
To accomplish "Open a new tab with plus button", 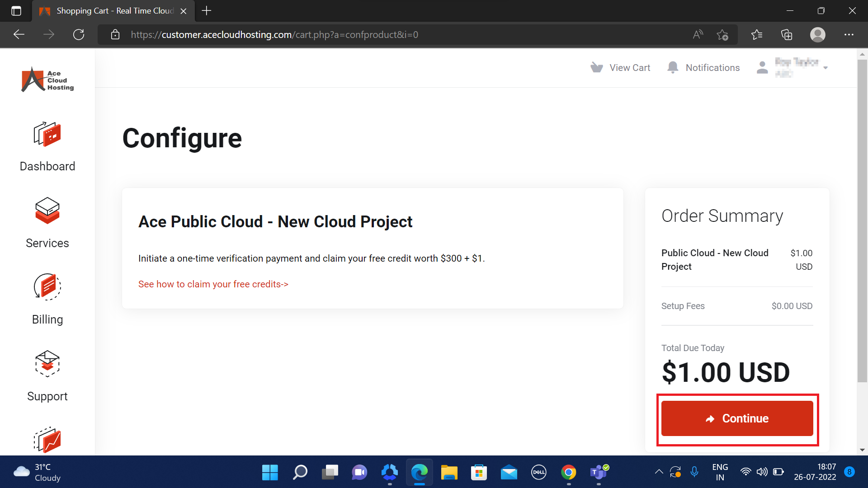I will click(x=207, y=10).
